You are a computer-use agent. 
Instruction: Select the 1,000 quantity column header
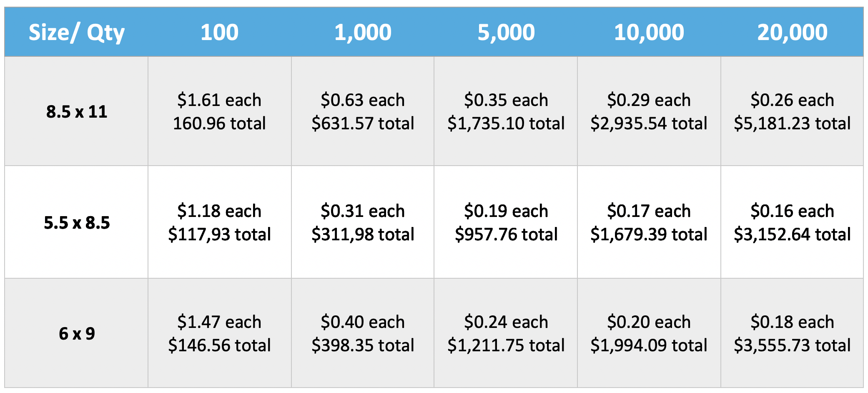point(363,32)
